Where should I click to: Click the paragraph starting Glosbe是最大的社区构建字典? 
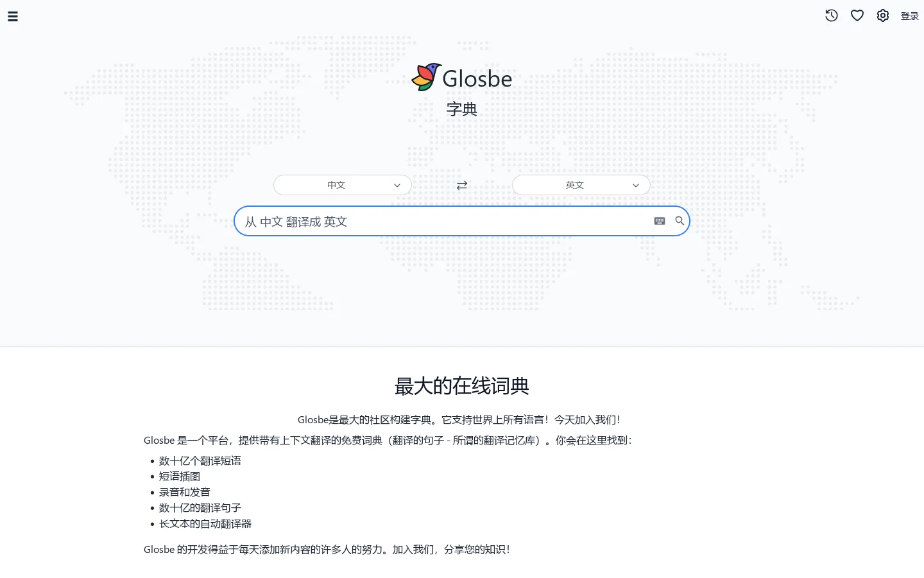tap(459, 419)
